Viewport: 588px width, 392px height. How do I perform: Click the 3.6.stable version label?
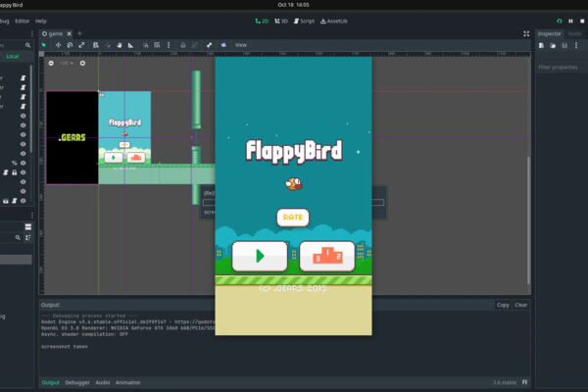click(x=505, y=382)
